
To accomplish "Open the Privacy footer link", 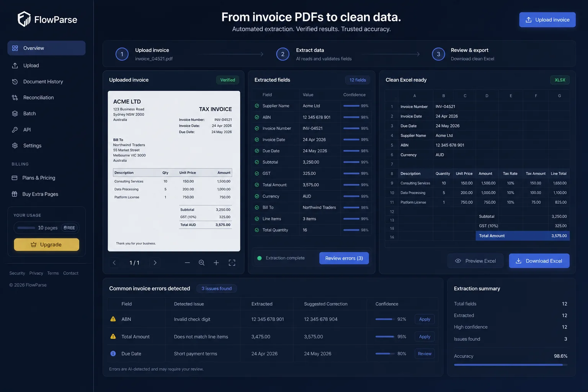I will point(36,273).
